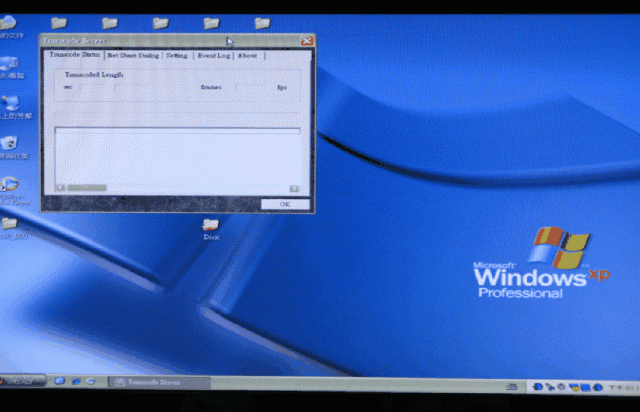This screenshot has width=640, height=412.
Task: Click the system tray clock
Action: click(x=624, y=388)
